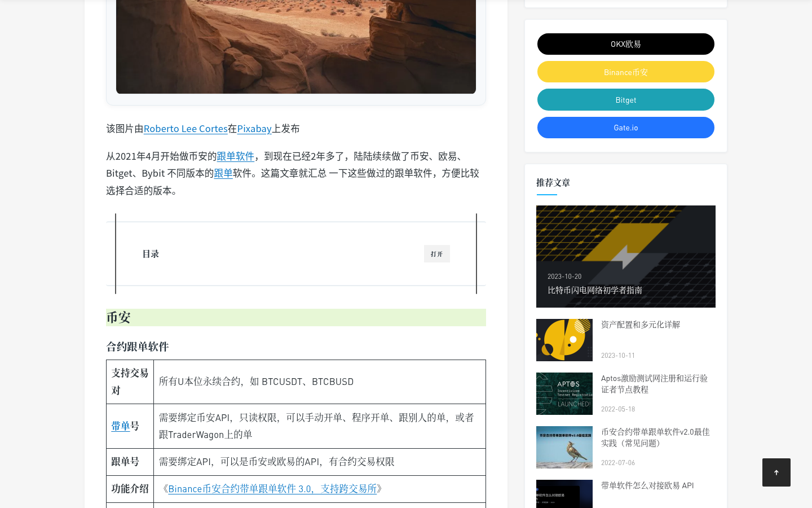Click the 2023-10-11 article date
The image size is (812, 508).
click(x=618, y=356)
